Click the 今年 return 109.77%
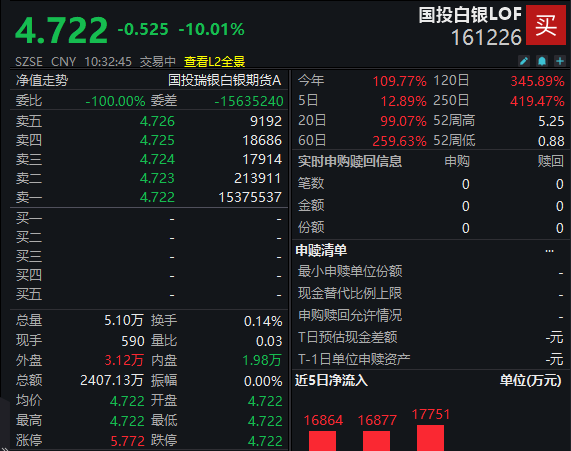The image size is (571, 451). (399, 81)
